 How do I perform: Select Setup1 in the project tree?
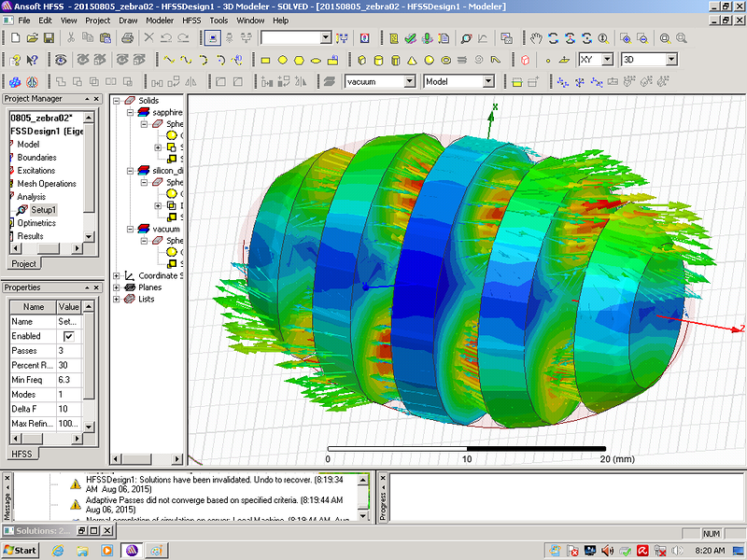pyautogui.click(x=43, y=210)
